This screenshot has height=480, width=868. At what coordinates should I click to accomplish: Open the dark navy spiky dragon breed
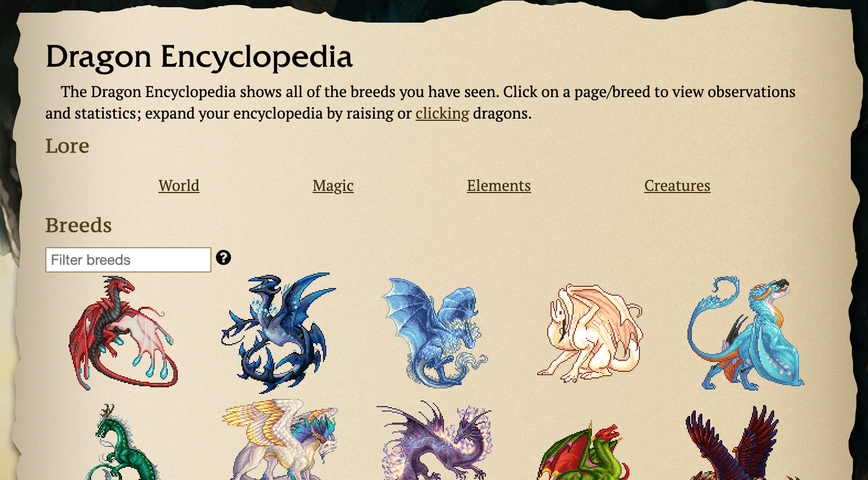tap(278, 332)
